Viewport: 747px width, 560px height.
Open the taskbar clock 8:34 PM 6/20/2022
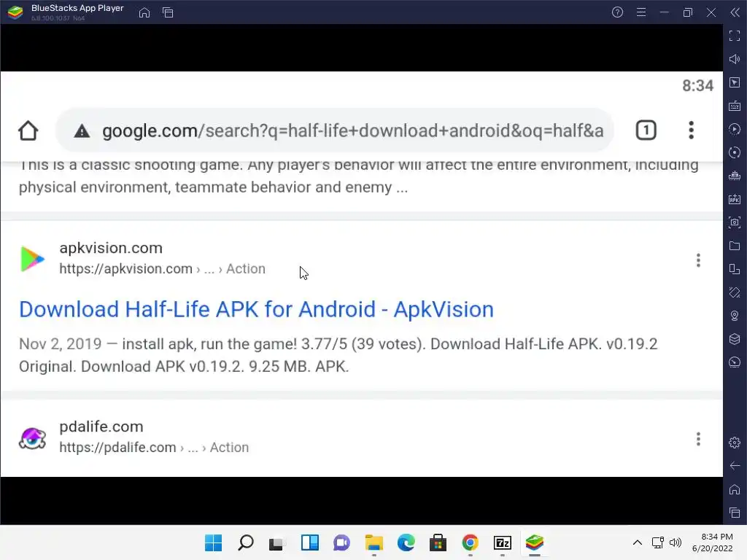pos(713,542)
